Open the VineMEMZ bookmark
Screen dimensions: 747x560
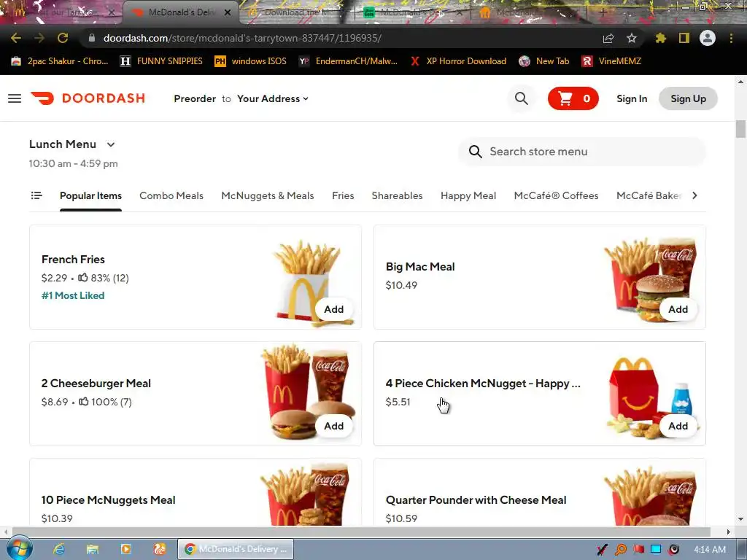pos(611,61)
